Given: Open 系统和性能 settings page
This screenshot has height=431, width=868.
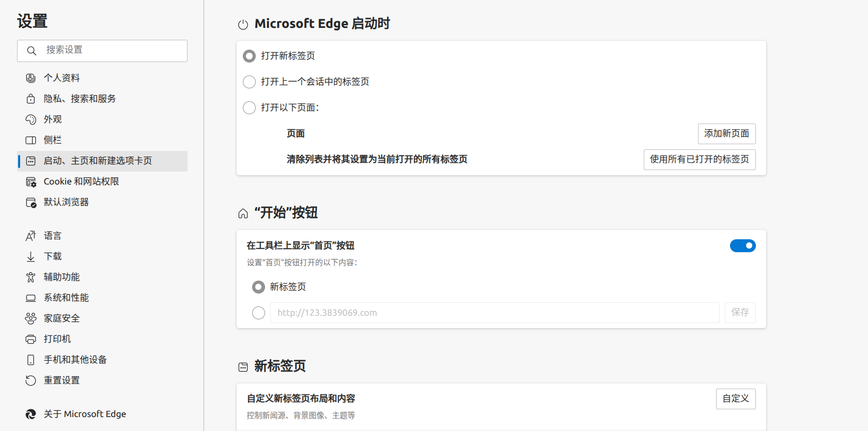Looking at the screenshot, I should tap(102, 298).
